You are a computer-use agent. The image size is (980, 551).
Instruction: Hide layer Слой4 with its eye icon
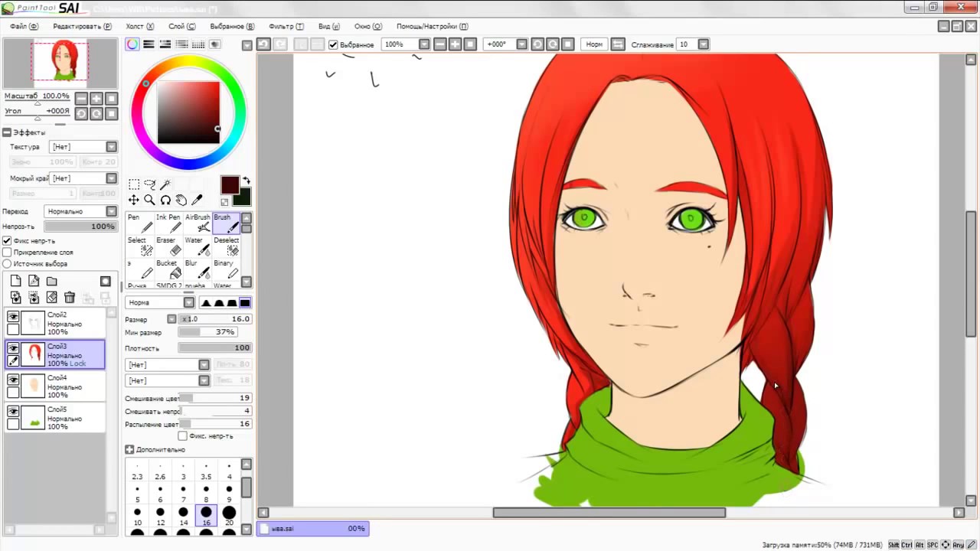click(13, 380)
